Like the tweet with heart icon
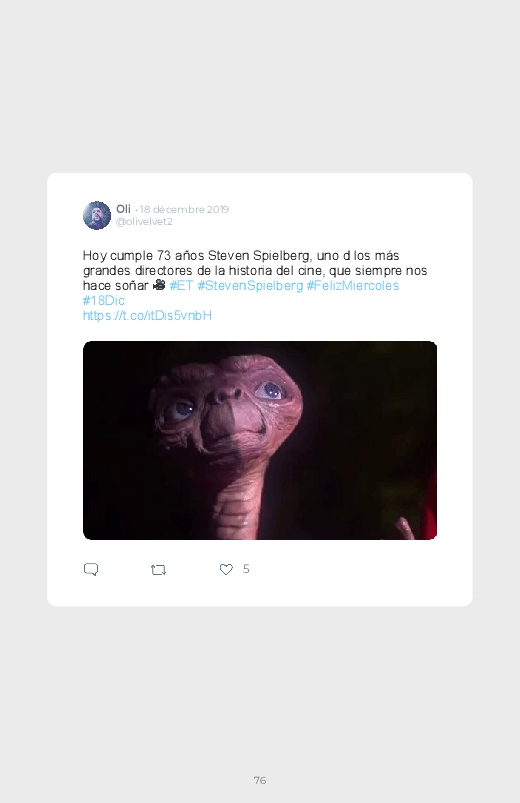The image size is (520, 803). click(226, 569)
